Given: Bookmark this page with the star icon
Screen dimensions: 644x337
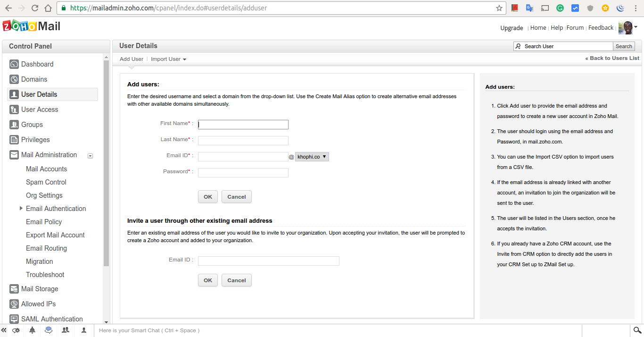Looking at the screenshot, I should (x=499, y=8).
